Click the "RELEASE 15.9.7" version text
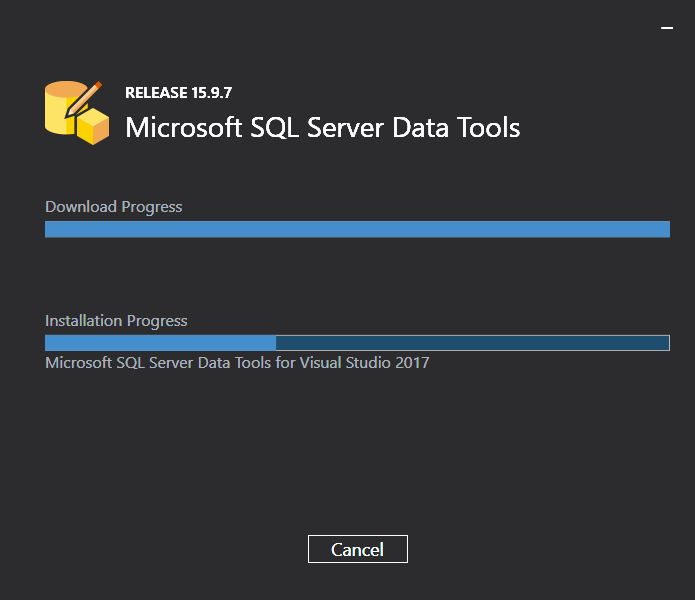 click(179, 93)
